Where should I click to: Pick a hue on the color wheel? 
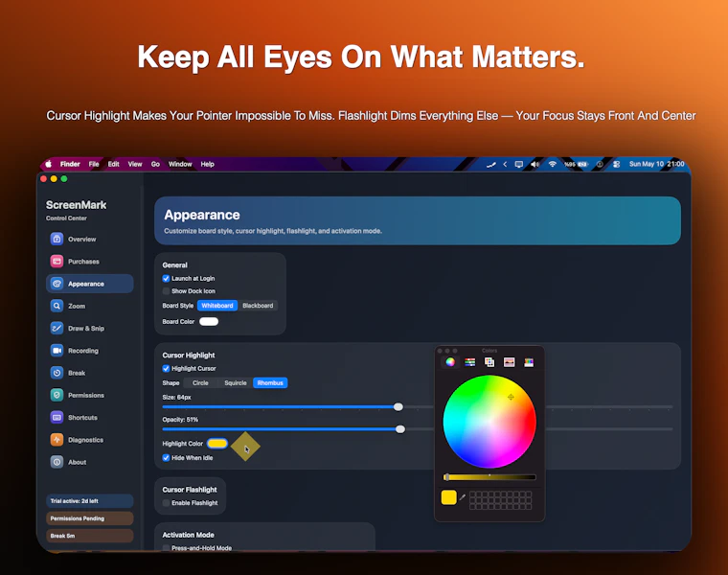[x=489, y=422]
